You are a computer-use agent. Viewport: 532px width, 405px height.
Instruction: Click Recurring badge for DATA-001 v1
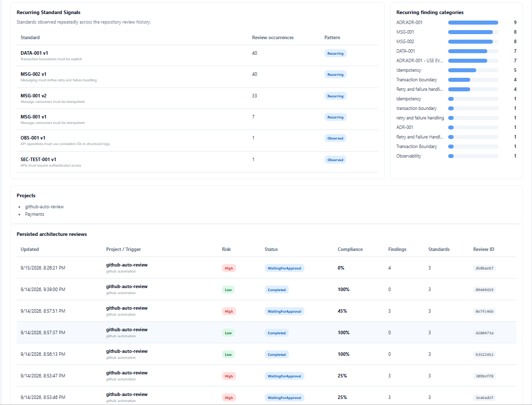coord(335,54)
